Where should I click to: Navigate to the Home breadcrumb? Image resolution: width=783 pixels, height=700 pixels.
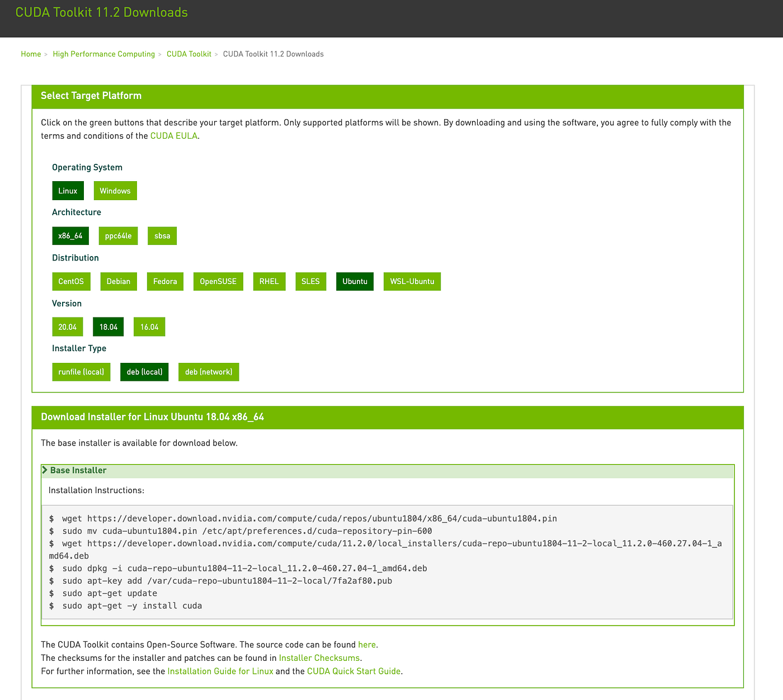31,54
